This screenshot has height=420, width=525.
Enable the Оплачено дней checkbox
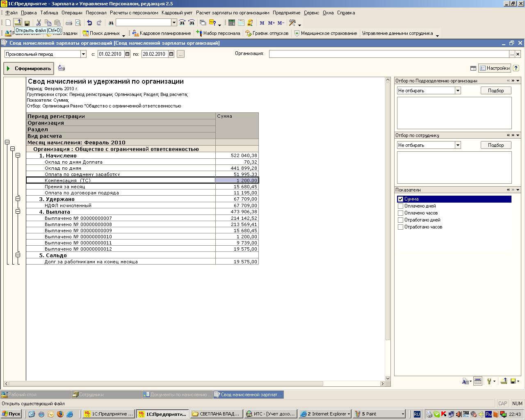[401, 206]
